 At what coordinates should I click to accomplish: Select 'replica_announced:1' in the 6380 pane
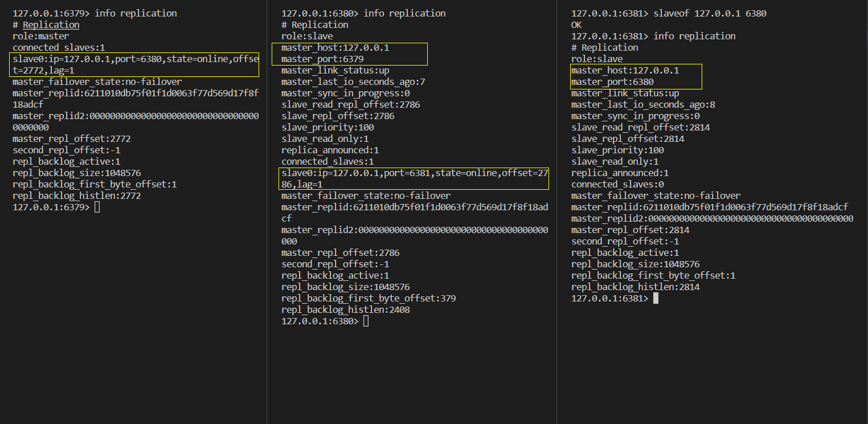click(x=330, y=150)
